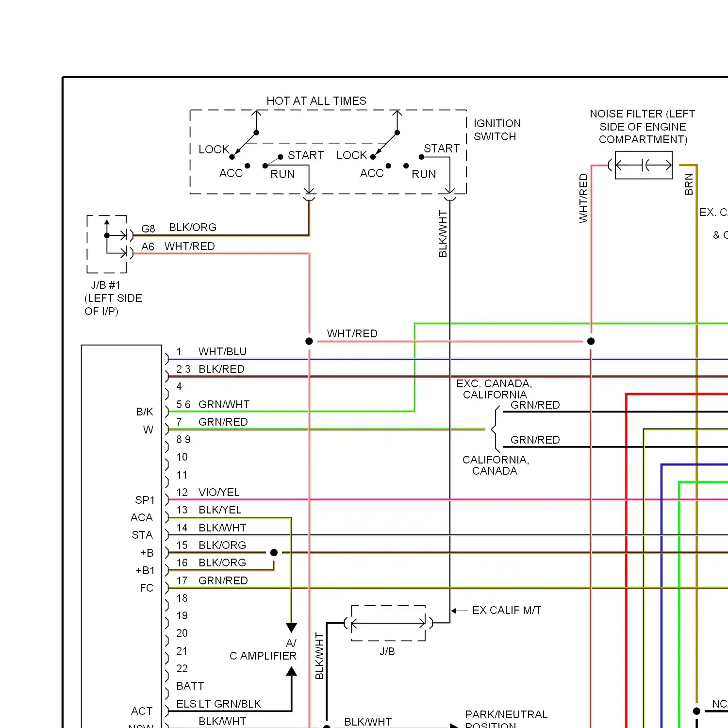Click the right ignition switch contact arm

386,144
